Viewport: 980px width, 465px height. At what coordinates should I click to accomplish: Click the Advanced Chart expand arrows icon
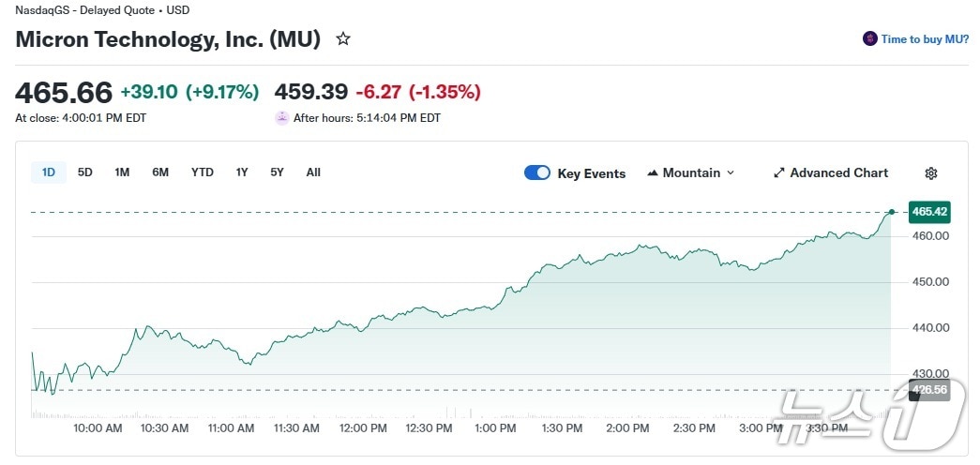click(x=778, y=173)
